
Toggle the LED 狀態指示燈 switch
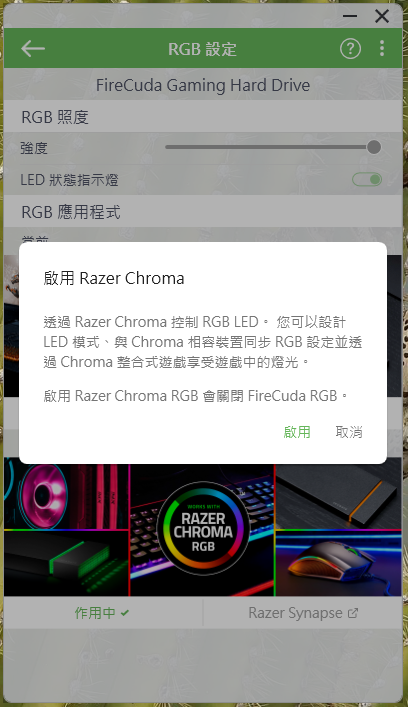[367, 180]
